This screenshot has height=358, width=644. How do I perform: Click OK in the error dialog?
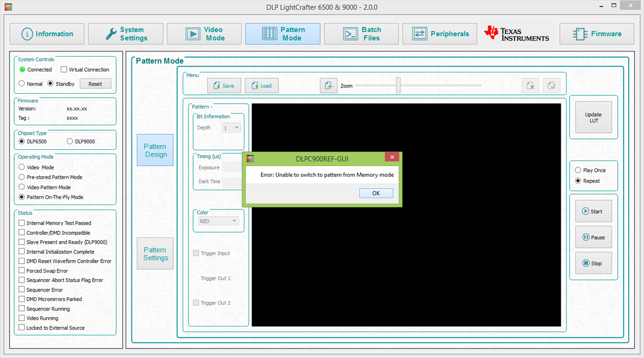coord(376,193)
